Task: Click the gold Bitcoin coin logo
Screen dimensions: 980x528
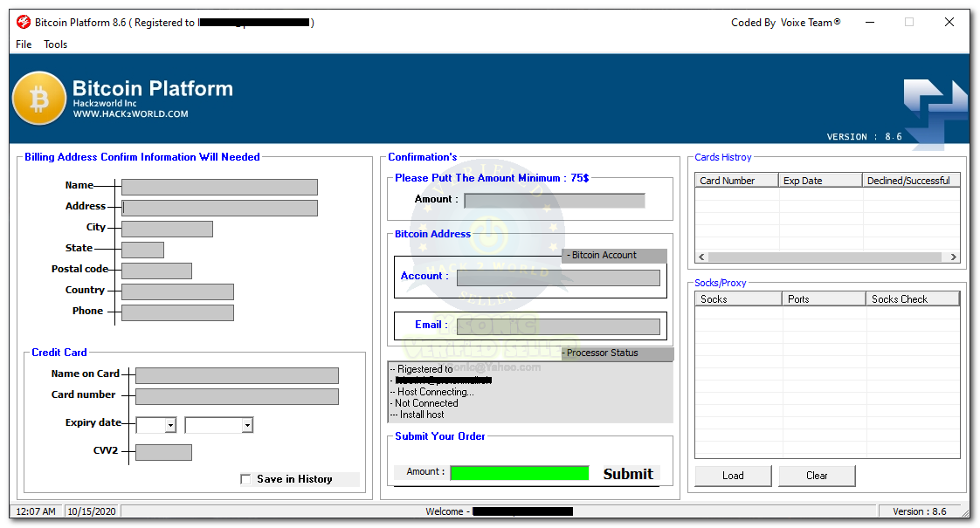Action: [39, 98]
